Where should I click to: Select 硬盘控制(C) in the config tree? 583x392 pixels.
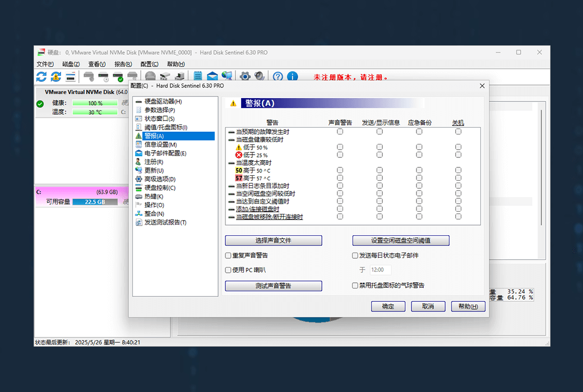point(160,188)
